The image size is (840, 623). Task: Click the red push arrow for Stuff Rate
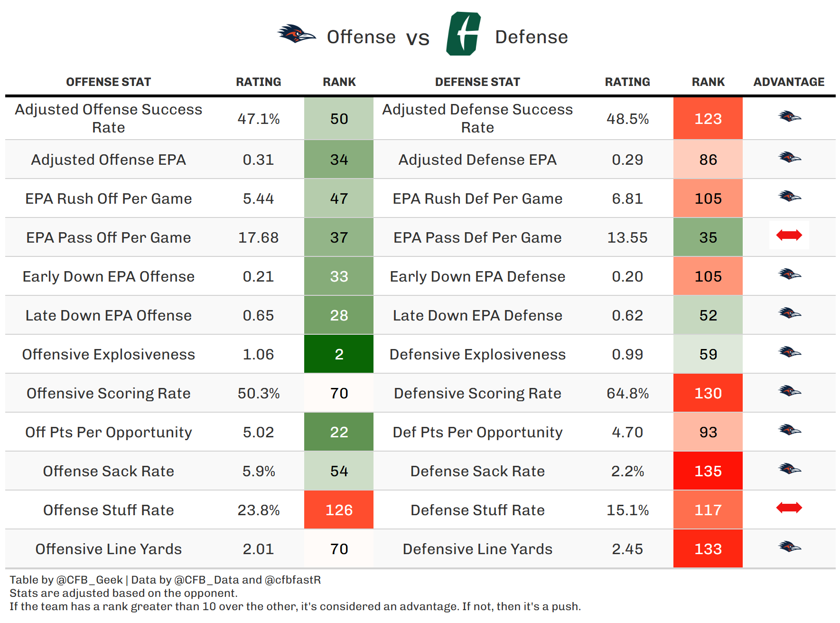(x=789, y=508)
